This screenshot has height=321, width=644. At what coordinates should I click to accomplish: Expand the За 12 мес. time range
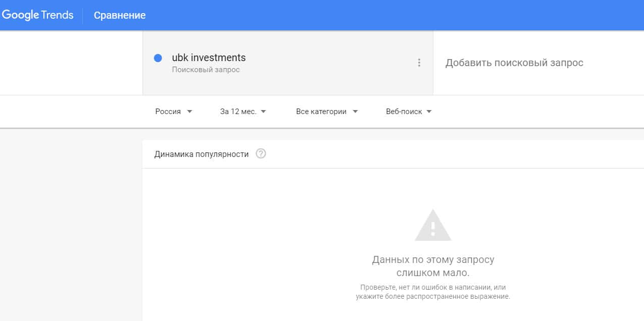[238, 112]
